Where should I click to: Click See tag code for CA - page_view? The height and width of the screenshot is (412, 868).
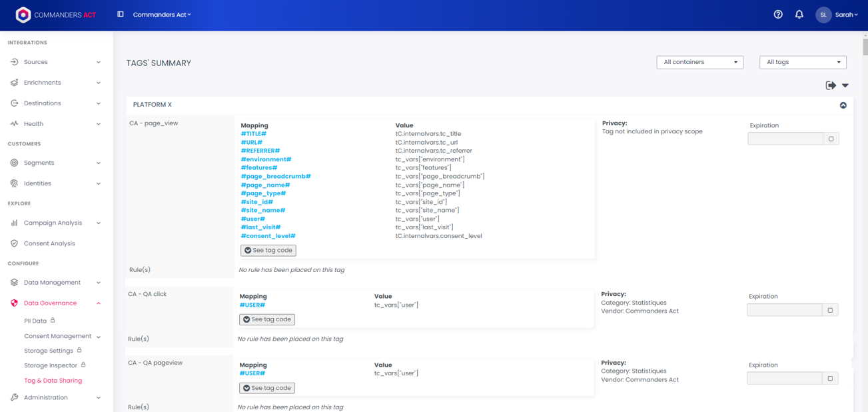coord(268,251)
